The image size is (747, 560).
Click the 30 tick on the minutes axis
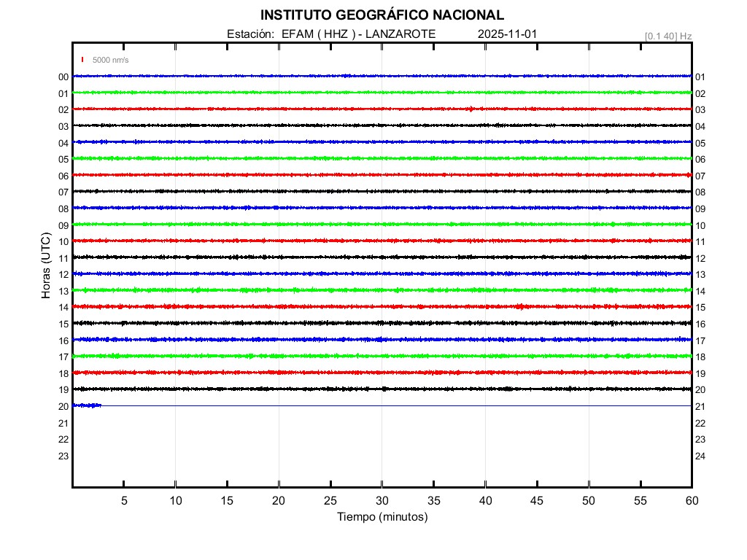(x=382, y=500)
